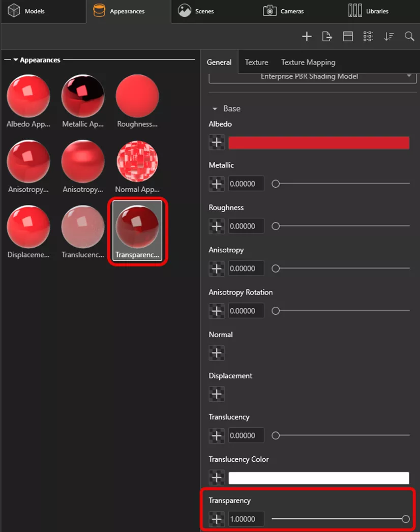
Task: Add a Normal map texture
Action: (x=216, y=352)
